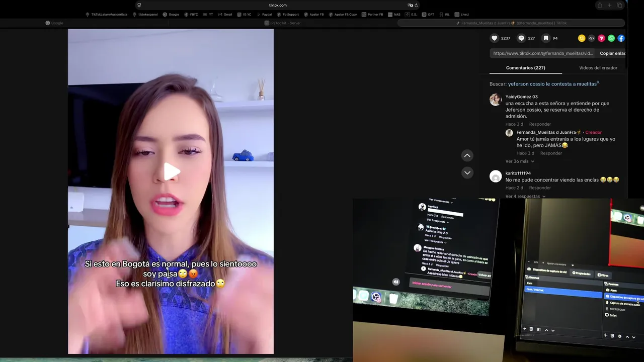
Task: Play the paused TikTok video
Action: 171,171
